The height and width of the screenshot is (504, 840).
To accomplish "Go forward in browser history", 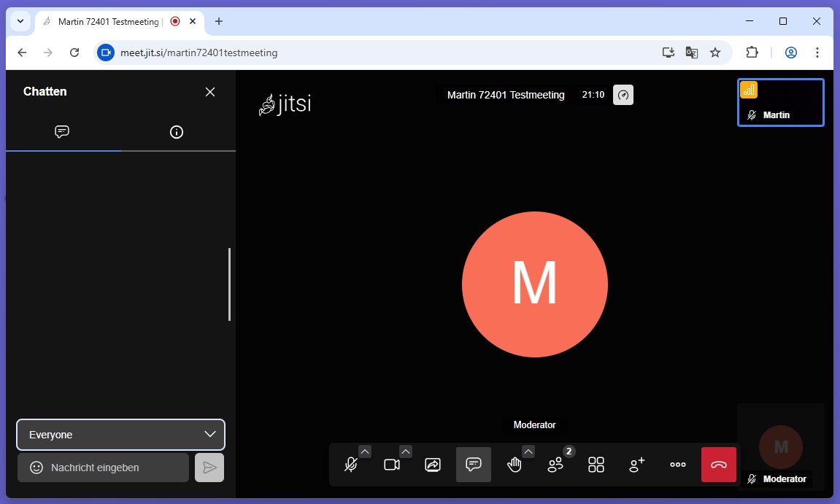I will pos(48,53).
